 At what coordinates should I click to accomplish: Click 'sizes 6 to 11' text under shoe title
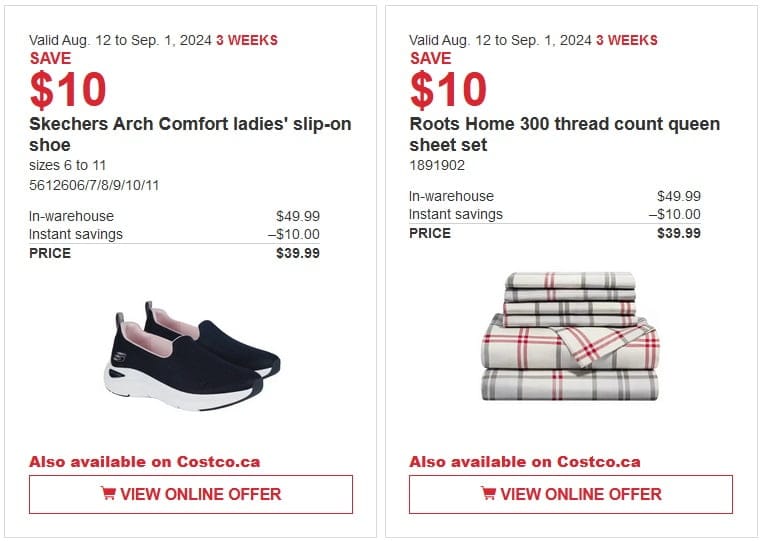click(68, 165)
